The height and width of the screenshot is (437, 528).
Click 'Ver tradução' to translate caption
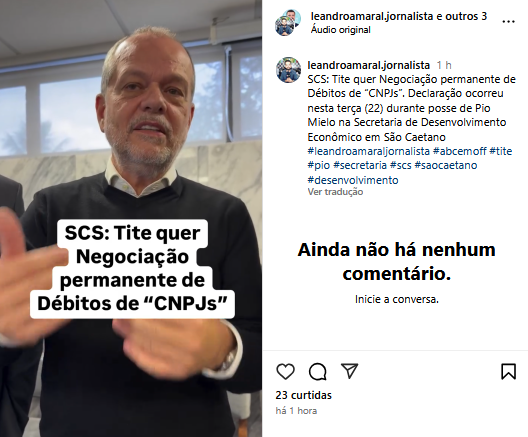335,192
